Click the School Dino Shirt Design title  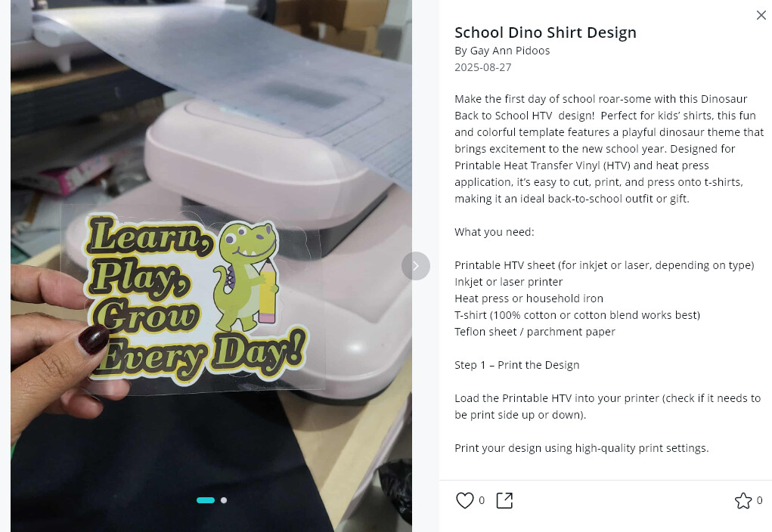point(545,32)
